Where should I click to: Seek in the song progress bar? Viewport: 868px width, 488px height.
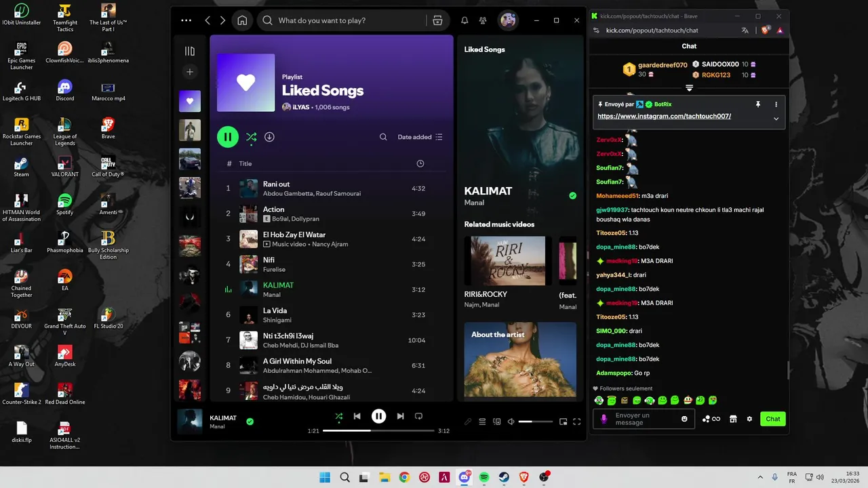(378, 430)
